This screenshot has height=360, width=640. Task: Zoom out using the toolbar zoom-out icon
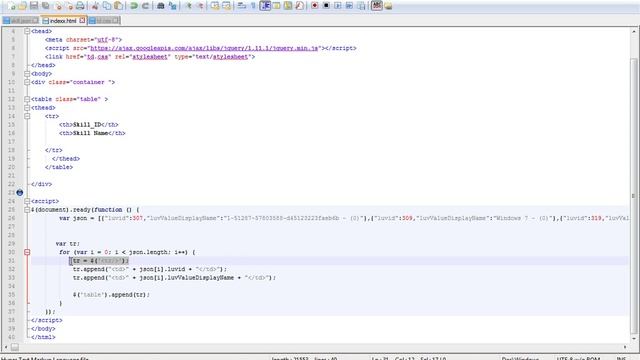[x=200, y=6]
